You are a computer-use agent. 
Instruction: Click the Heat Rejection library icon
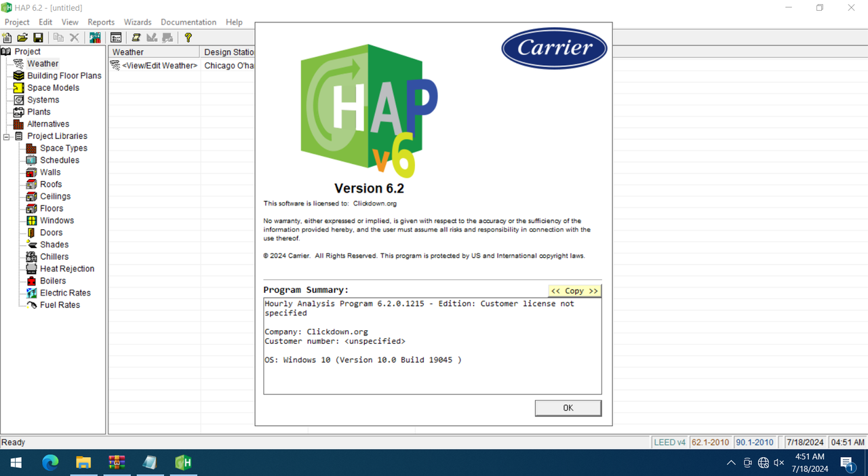tap(31, 269)
